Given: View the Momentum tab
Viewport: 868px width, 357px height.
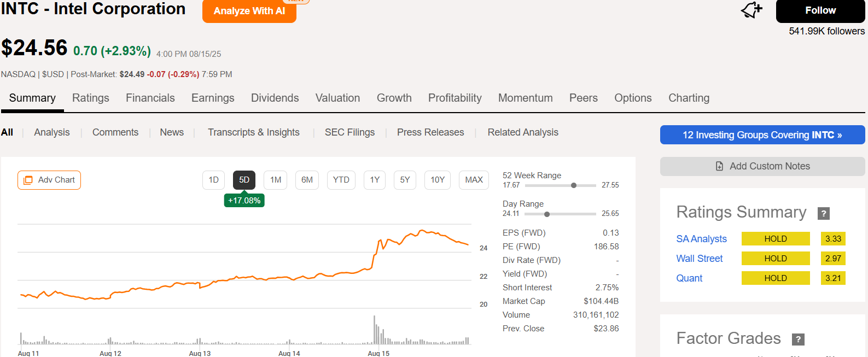Looking at the screenshot, I should (x=526, y=98).
